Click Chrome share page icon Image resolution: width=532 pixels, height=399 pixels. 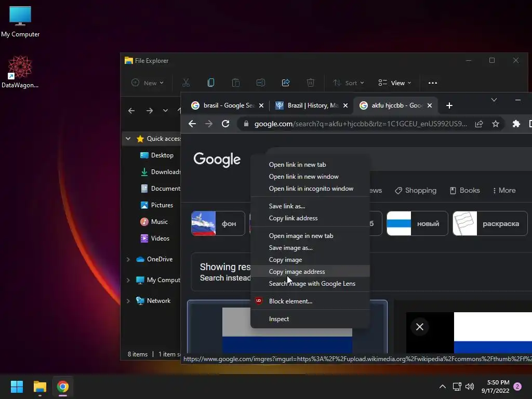click(478, 124)
